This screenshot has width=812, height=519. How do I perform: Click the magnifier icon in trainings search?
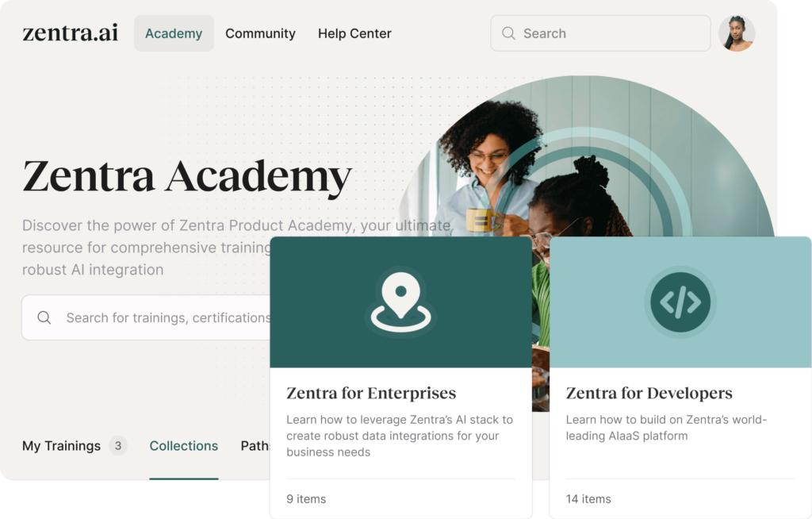click(x=44, y=317)
